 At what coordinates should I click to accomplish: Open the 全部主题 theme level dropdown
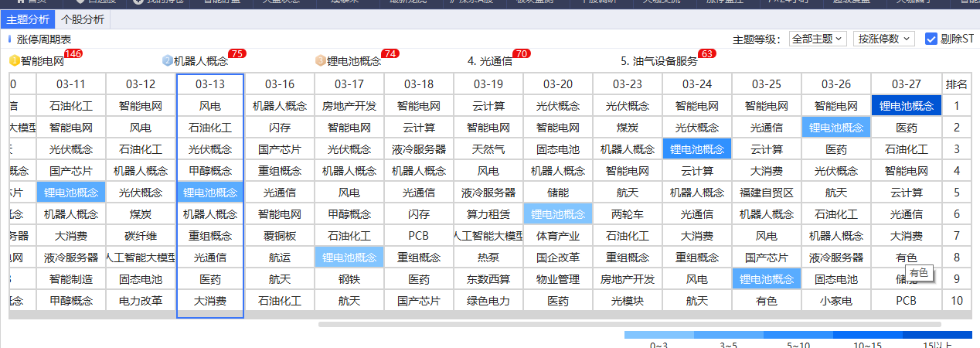(x=818, y=39)
